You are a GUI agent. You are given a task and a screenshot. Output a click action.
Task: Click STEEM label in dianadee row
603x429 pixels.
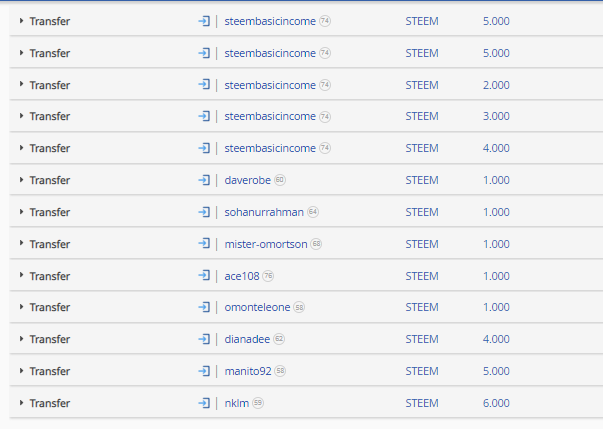click(x=422, y=339)
